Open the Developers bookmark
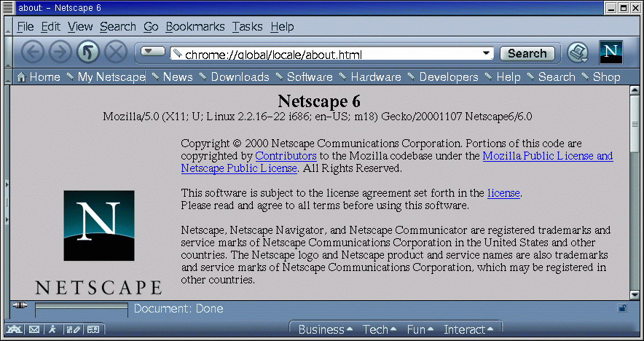Screen dimensions: 644x341 click(443, 77)
